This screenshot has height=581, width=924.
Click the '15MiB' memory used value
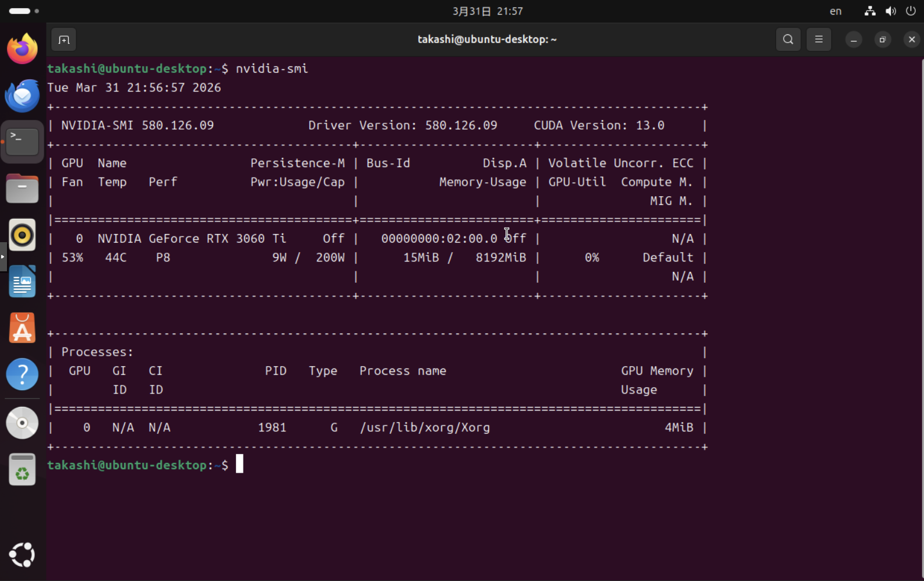421,257
